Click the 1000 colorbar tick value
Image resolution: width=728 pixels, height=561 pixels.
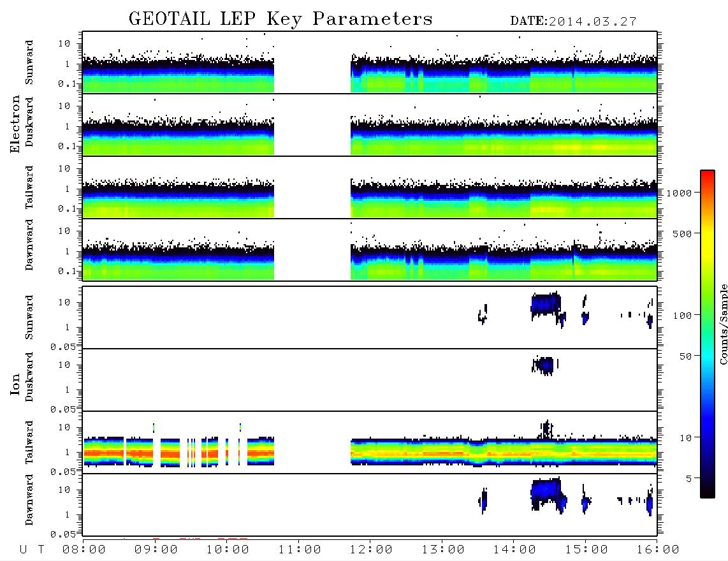click(x=679, y=193)
